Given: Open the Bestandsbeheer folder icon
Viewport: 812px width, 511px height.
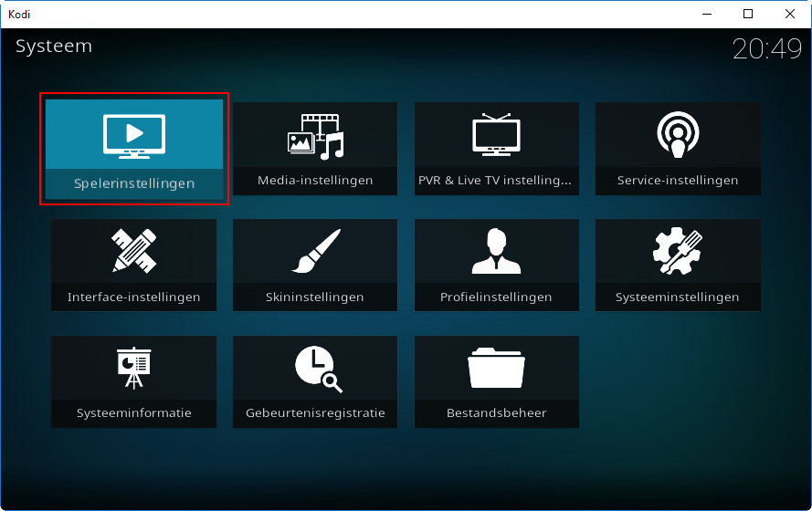Looking at the screenshot, I should (496, 368).
